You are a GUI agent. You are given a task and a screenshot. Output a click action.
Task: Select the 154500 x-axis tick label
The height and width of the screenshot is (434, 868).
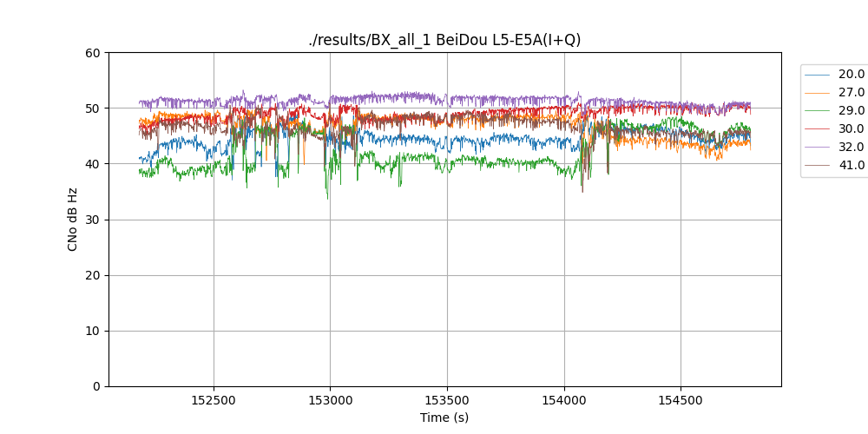681,401
